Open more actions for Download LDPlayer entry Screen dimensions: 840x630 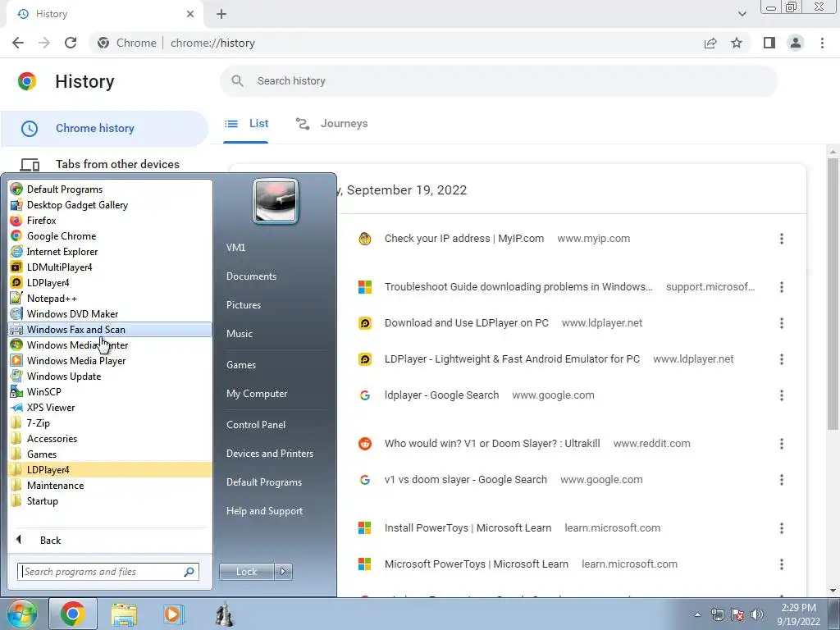pyautogui.click(x=782, y=323)
